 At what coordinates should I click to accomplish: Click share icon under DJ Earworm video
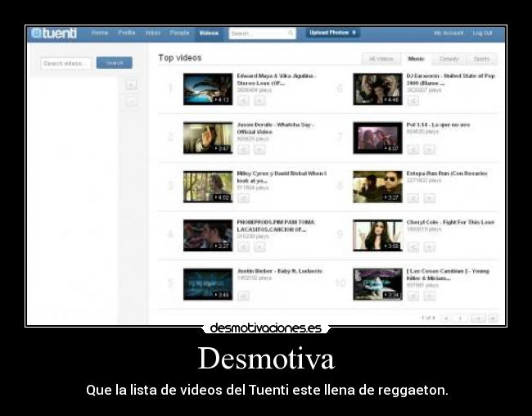tap(413, 101)
